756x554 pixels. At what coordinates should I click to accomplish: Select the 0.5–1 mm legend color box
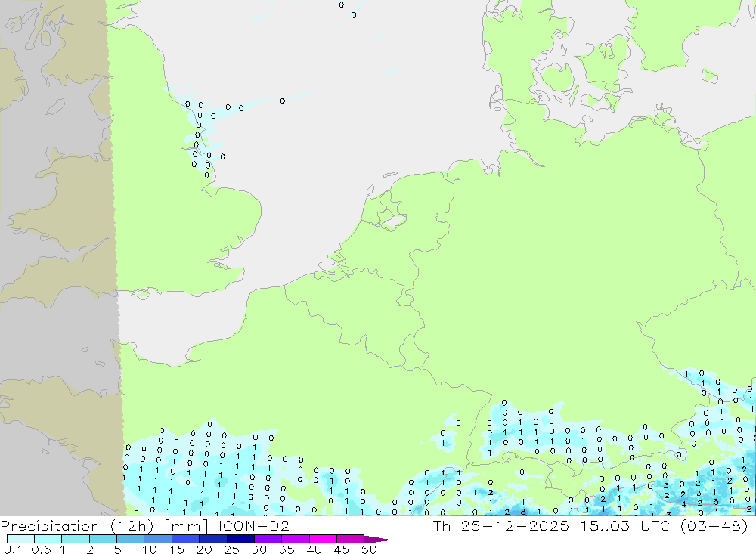(x=48, y=539)
